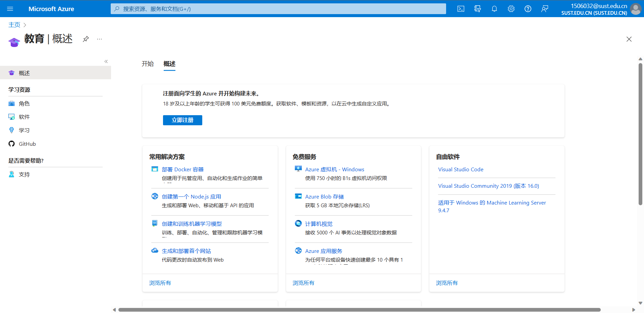
Task: Open the Visual Studio Code link
Action: [461, 170]
